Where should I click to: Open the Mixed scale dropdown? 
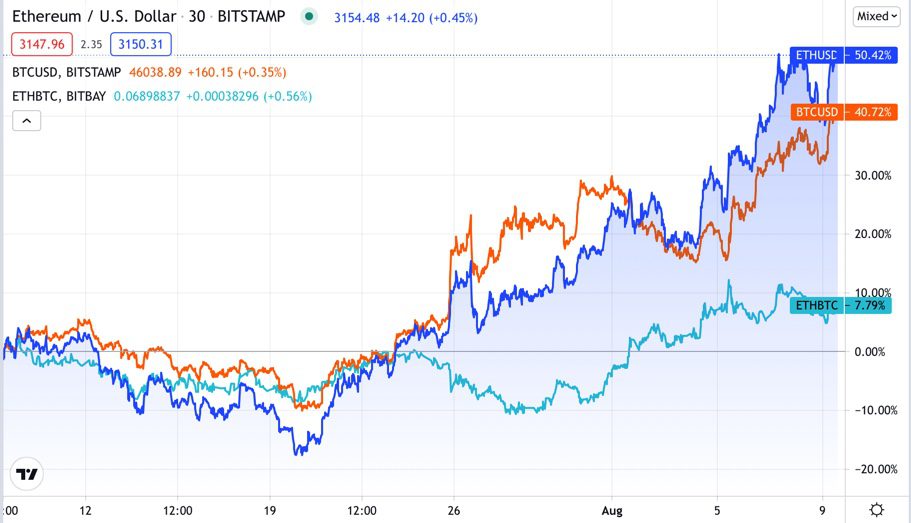(878, 16)
